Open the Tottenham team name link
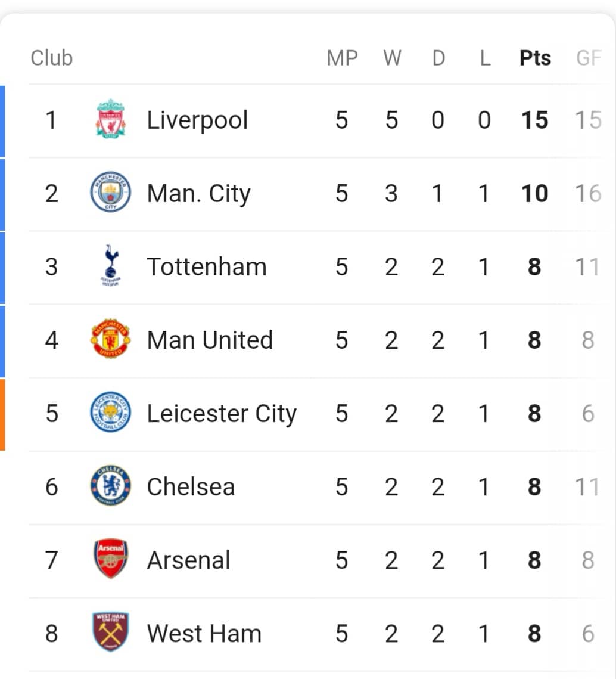The image size is (616, 679). pyautogui.click(x=207, y=266)
